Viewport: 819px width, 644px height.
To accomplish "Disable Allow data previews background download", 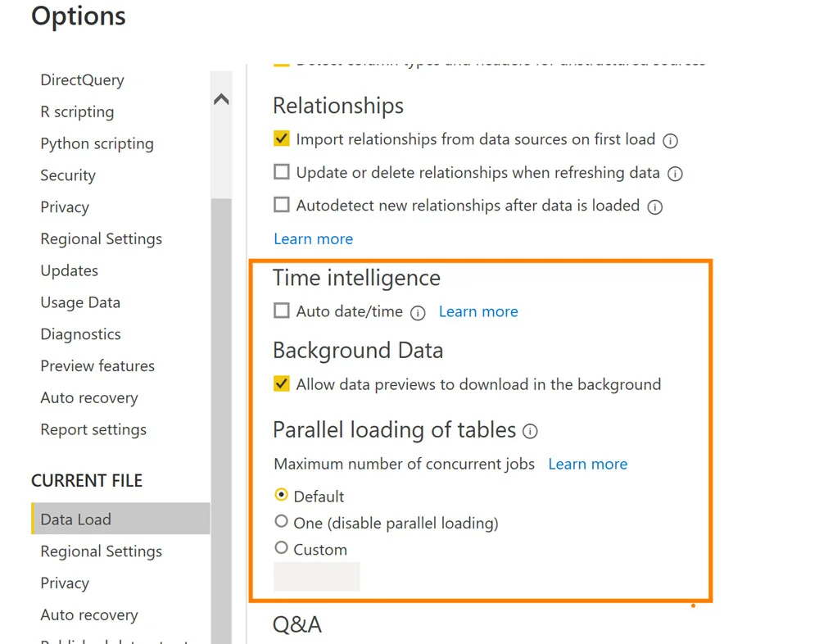I will coord(282,383).
